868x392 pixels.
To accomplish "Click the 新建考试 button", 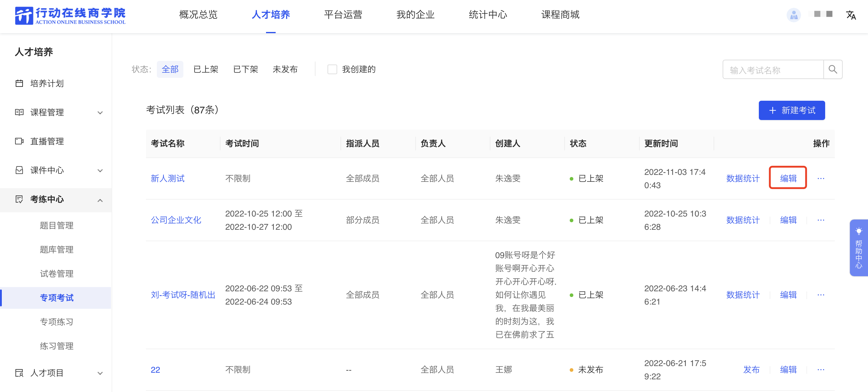I will 791,110.
